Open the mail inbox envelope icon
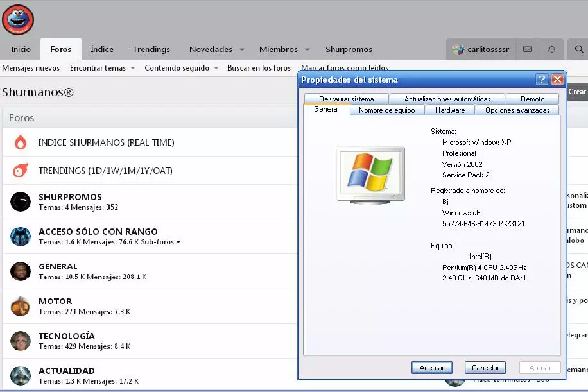Image resolution: width=588 pixels, height=392 pixels. pyautogui.click(x=527, y=49)
